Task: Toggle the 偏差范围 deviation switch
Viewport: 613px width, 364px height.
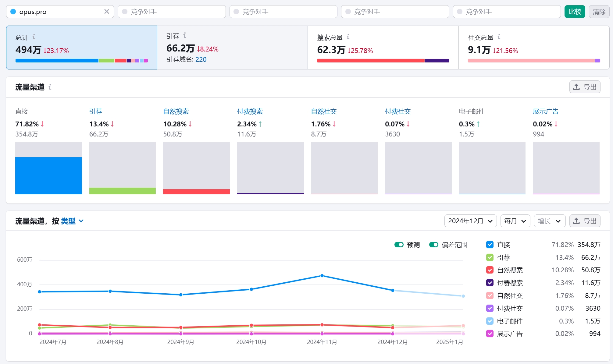Action: point(433,245)
